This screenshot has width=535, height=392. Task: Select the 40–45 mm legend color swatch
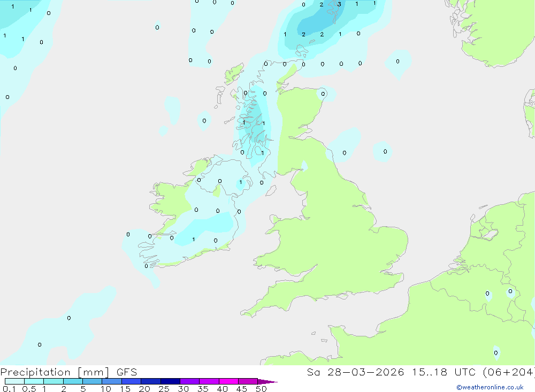(228, 381)
